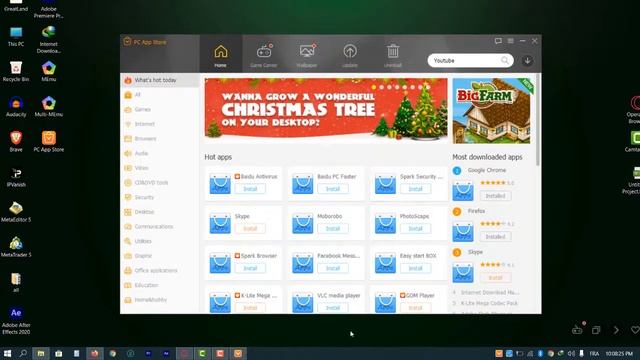Select What's hot today category

(160, 80)
